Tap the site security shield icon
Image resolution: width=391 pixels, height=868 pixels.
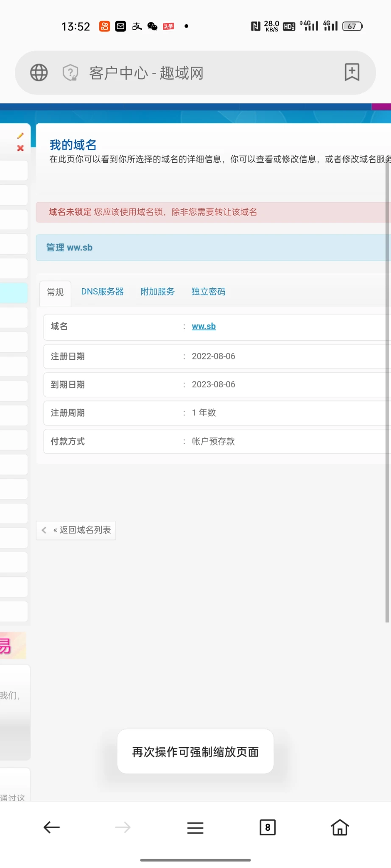(x=70, y=72)
